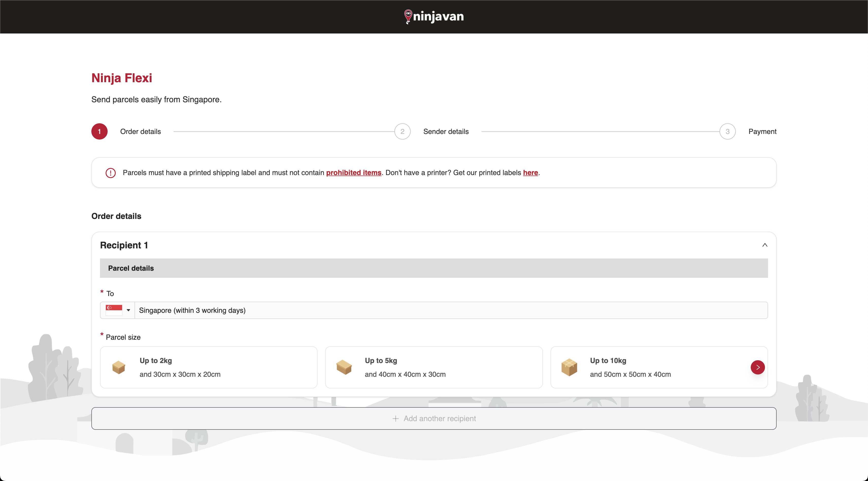Click the medium 5kg box icon

point(344,367)
